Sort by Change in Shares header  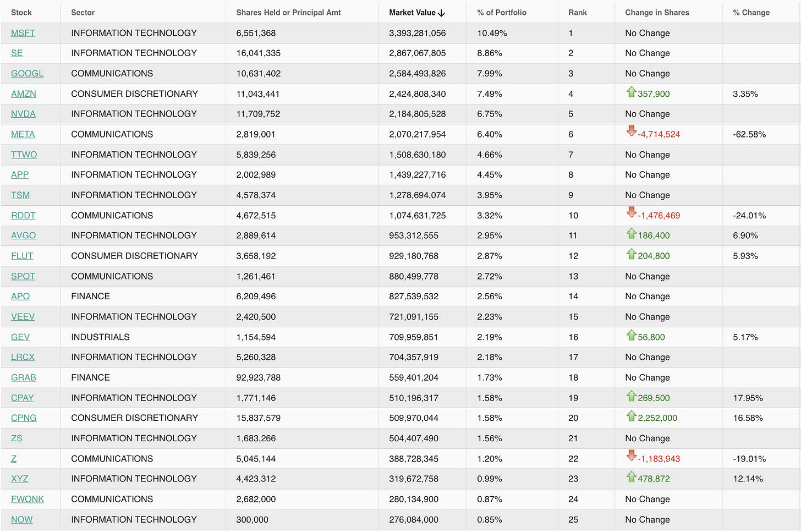tap(656, 13)
